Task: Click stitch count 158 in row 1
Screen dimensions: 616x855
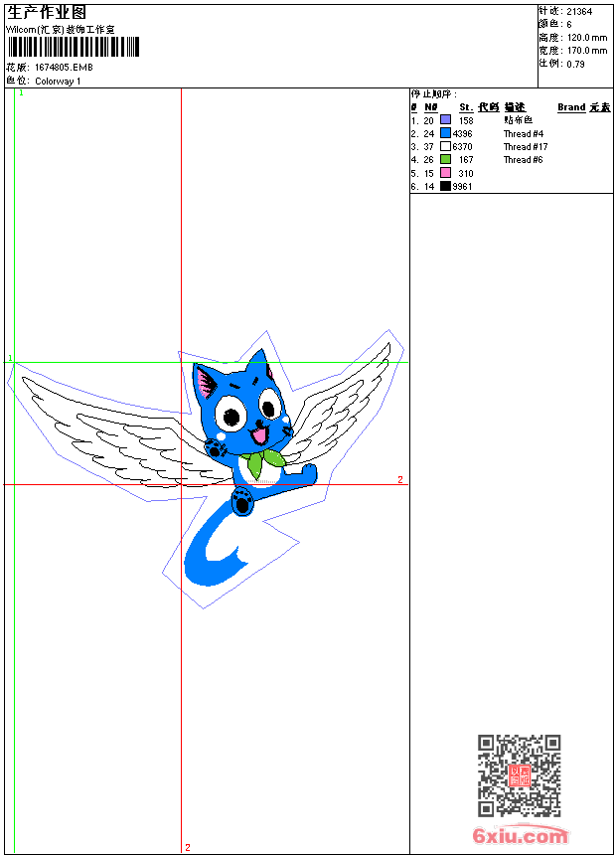Action: click(466, 120)
